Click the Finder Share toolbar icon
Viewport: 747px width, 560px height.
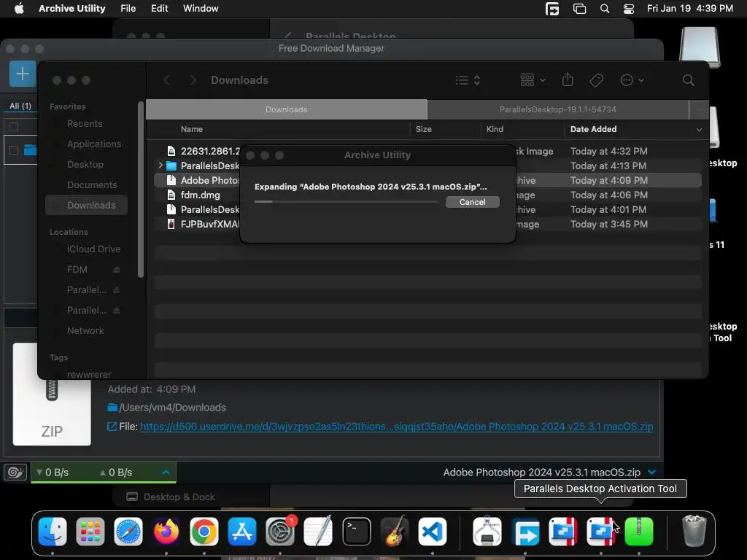pyautogui.click(x=568, y=79)
